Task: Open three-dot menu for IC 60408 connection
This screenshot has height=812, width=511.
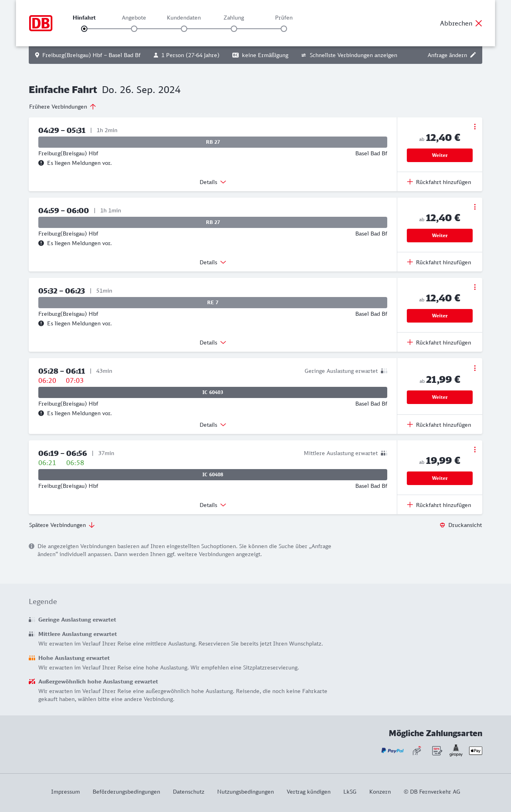Action: point(475,450)
